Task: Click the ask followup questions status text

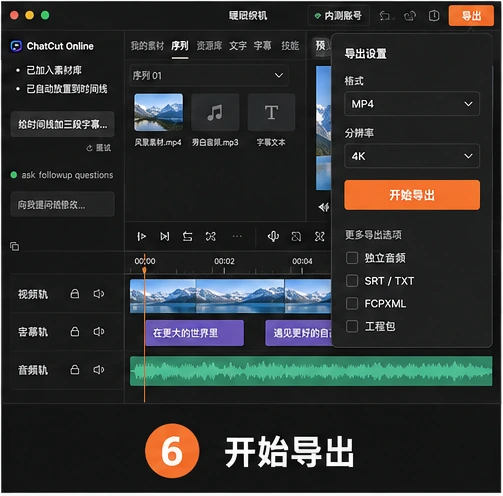Action: coord(67,175)
